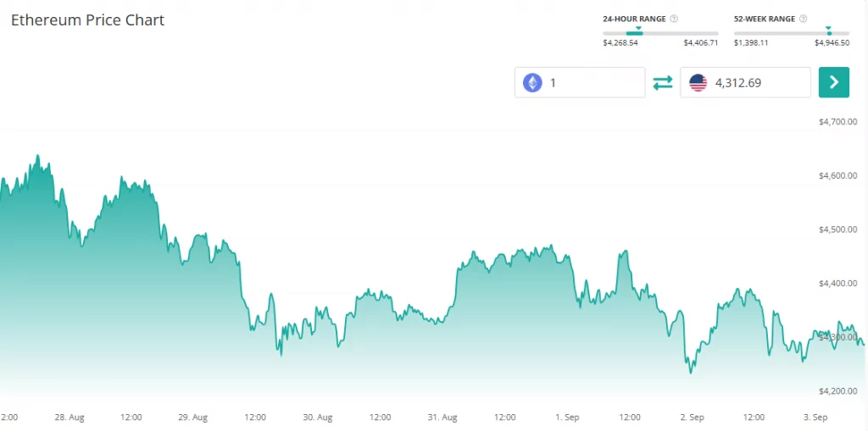Focus the Ethereum amount input field
The height and width of the screenshot is (431, 868).
click(593, 83)
